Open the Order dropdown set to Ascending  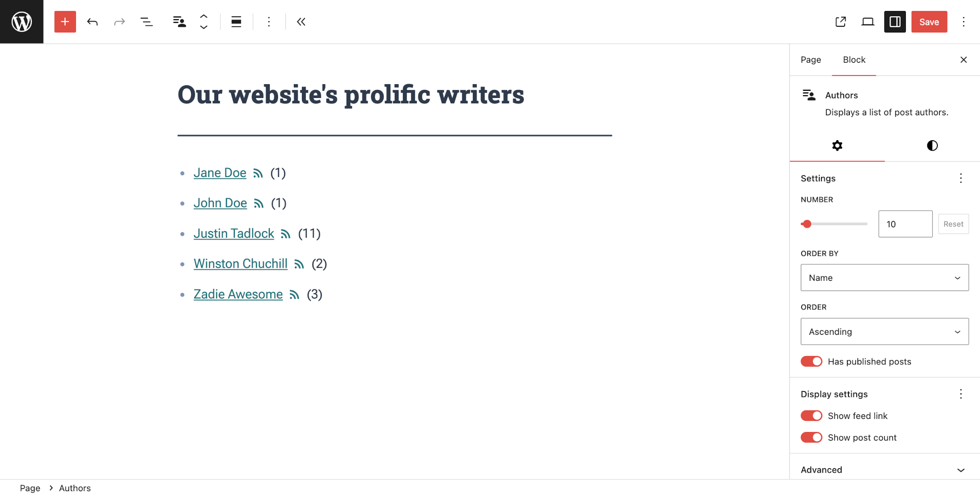pyautogui.click(x=884, y=331)
